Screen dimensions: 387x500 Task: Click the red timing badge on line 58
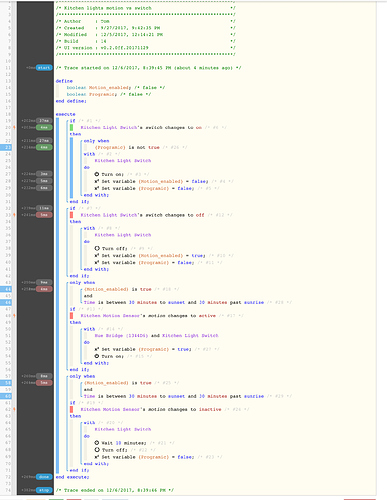44,383
